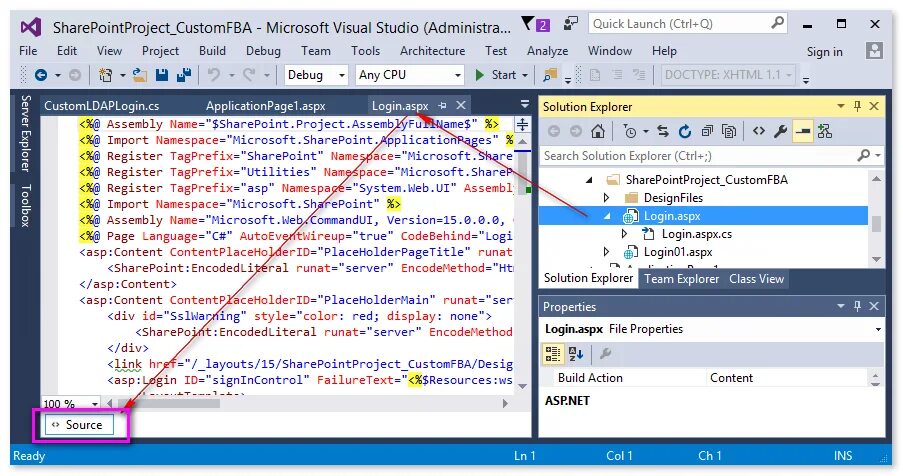Viewport: 903px width, 476px height.
Task: Click the Properties wrench icon in Solution Explorer
Action: coord(780,132)
